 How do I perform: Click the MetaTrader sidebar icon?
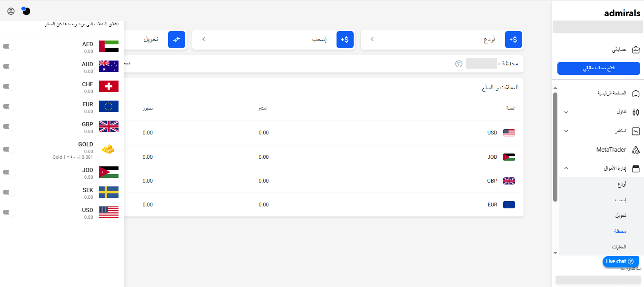coord(635,150)
